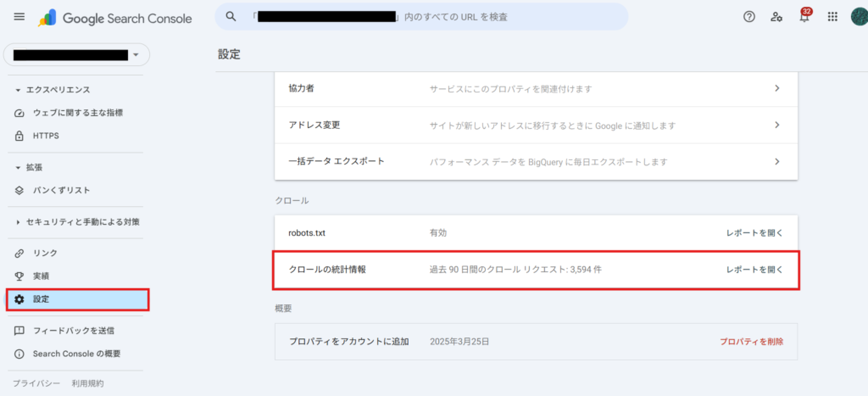Open report for クロールの統計情報
The height and width of the screenshot is (396, 868).
tap(754, 270)
